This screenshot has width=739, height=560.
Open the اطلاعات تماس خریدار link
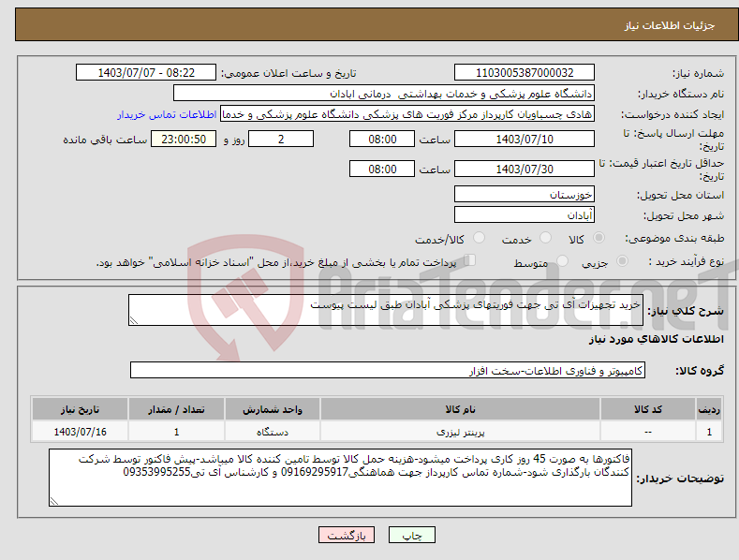pos(167,114)
